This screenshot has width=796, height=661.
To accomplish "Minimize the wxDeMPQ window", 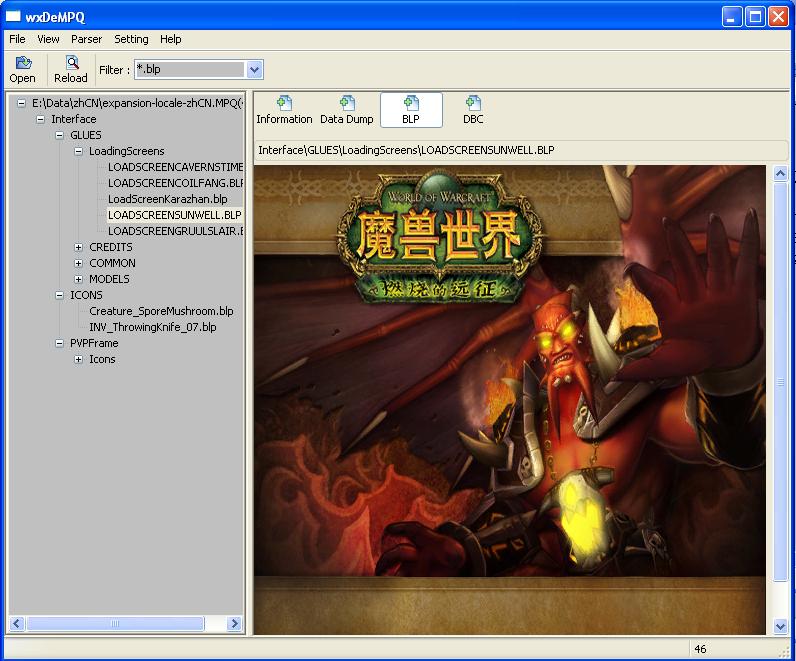I will coord(732,17).
